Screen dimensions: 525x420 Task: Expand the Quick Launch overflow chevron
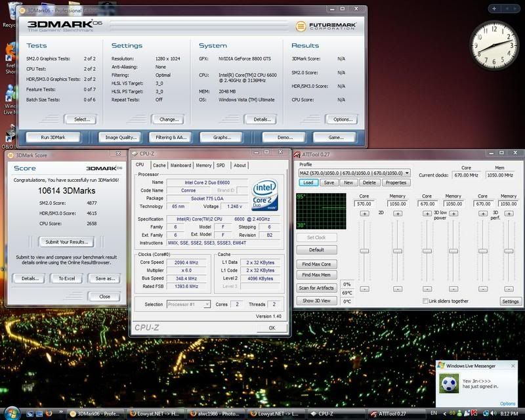pyautogui.click(x=60, y=412)
